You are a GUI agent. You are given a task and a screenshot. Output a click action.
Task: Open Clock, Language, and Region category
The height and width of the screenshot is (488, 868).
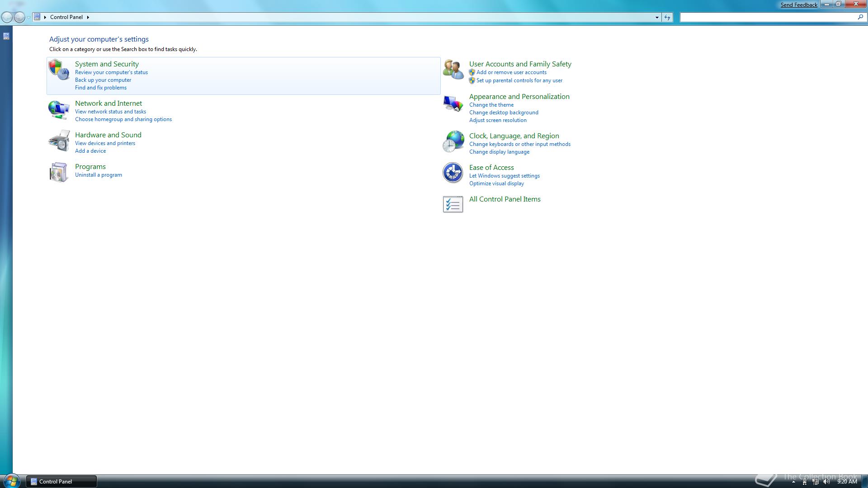pos(514,136)
